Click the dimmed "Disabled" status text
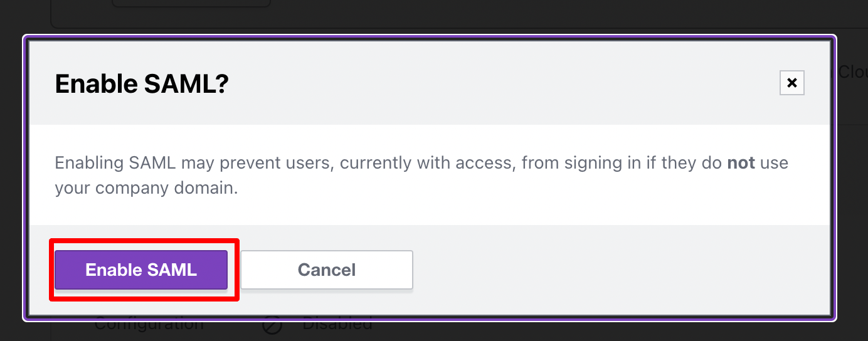This screenshot has height=341, width=868. coord(337,325)
